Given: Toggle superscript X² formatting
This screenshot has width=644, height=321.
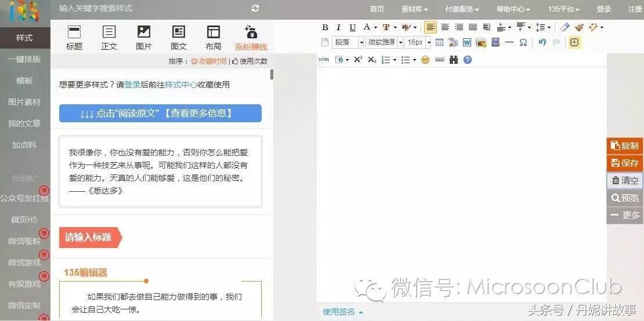Looking at the screenshot, I should point(358,60).
